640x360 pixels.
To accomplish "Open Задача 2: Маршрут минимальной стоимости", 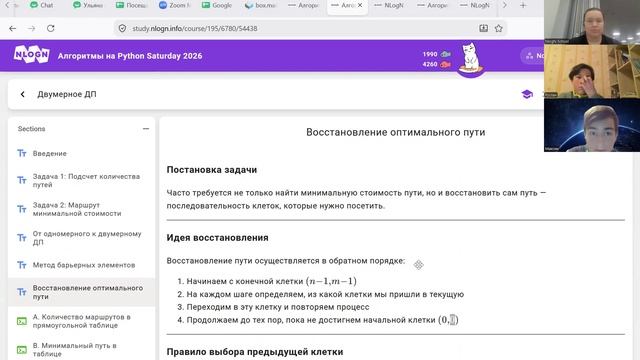I will point(82,209).
